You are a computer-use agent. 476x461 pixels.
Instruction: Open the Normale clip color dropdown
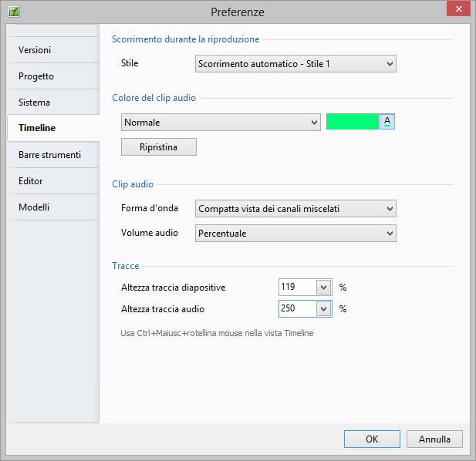pos(220,122)
